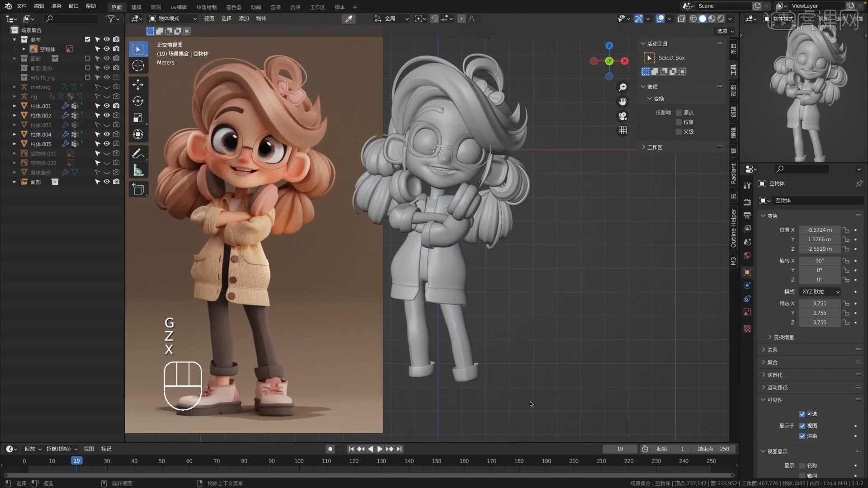Viewport: 868px width, 488px height.
Task: Click the 缩放 X slider field set to 3.755
Action: 820,303
